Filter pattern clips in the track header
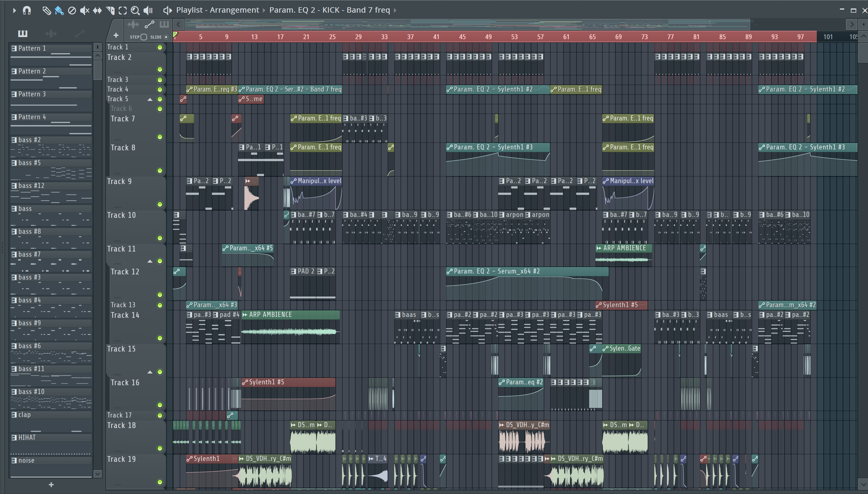This screenshot has height=494, width=868. click(164, 24)
